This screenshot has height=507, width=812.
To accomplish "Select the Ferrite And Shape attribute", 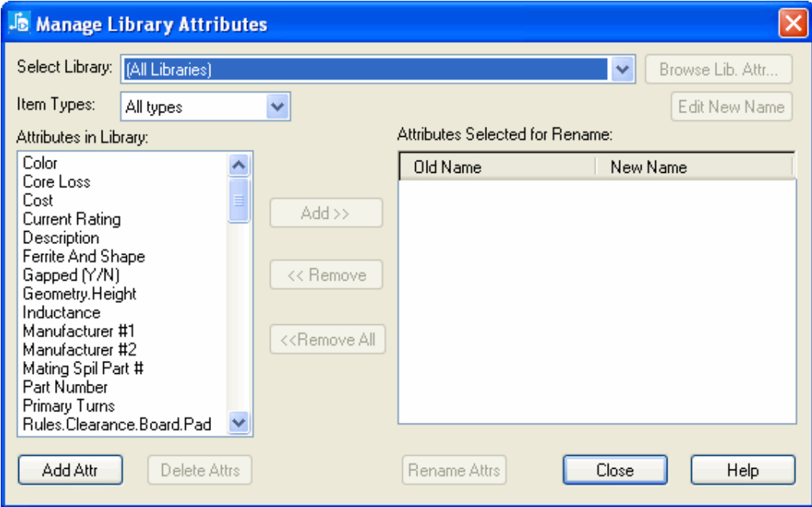I will (83, 257).
